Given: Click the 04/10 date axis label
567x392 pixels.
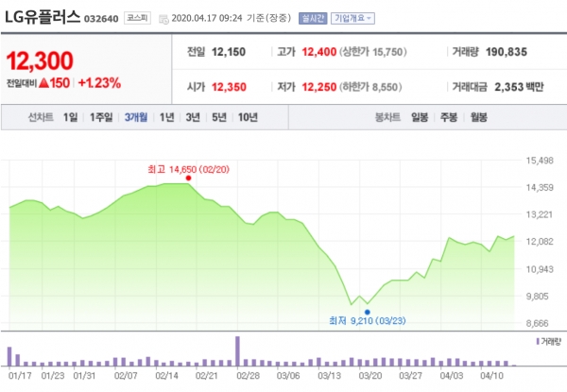Looking at the screenshot, I should click(x=491, y=376).
